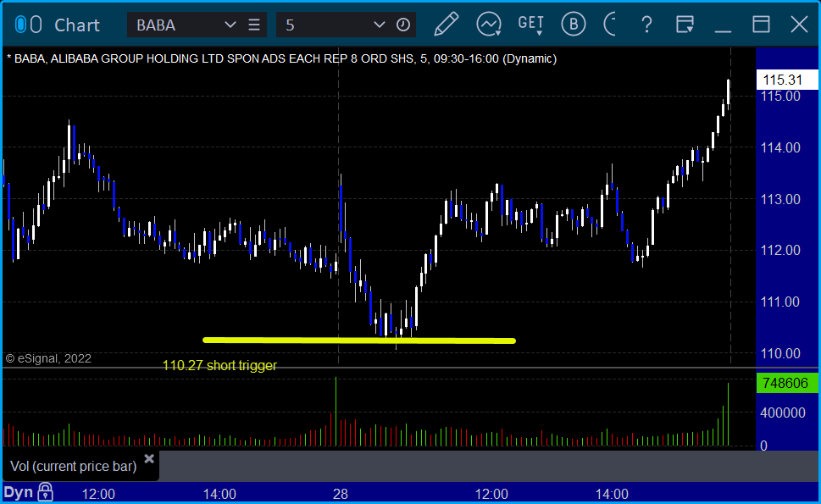Maximize the chart window

tap(761, 25)
